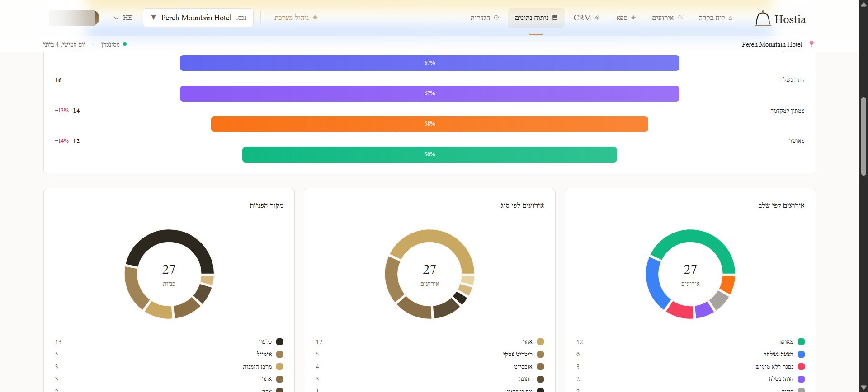Image resolution: width=868 pixels, height=392 pixels.
Task: Click the אחר legend swatch in event types
Action: pyautogui.click(x=540, y=342)
